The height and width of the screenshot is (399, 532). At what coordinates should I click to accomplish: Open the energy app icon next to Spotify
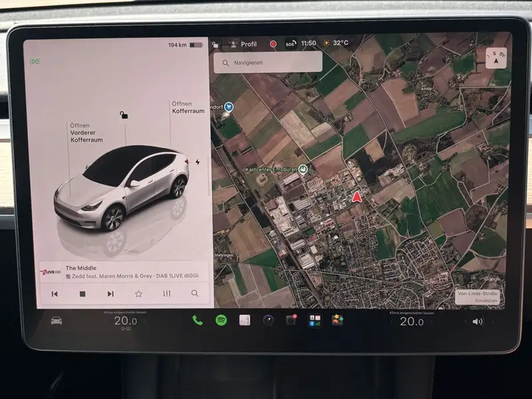point(245,320)
